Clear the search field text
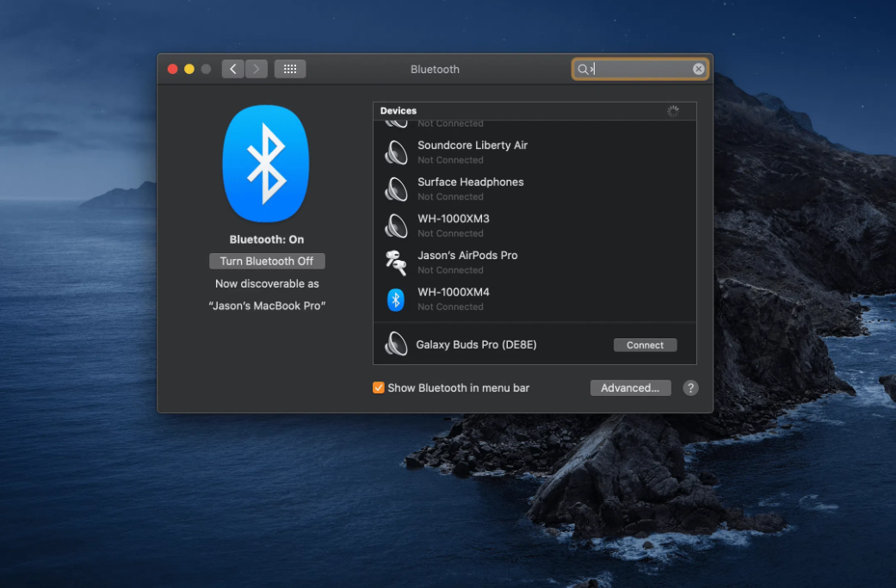This screenshot has width=896, height=588. click(699, 69)
